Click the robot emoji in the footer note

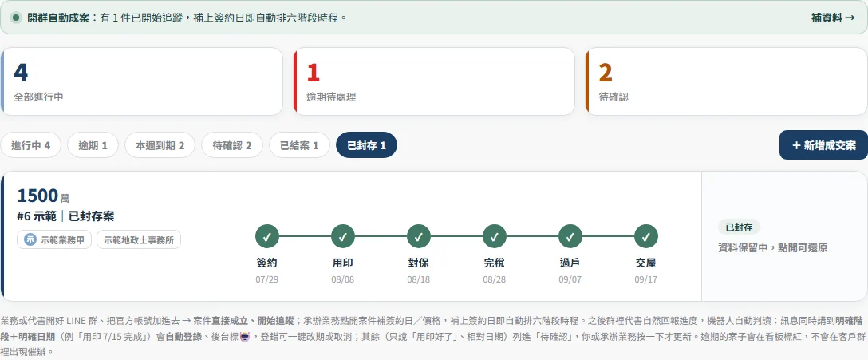(245, 335)
